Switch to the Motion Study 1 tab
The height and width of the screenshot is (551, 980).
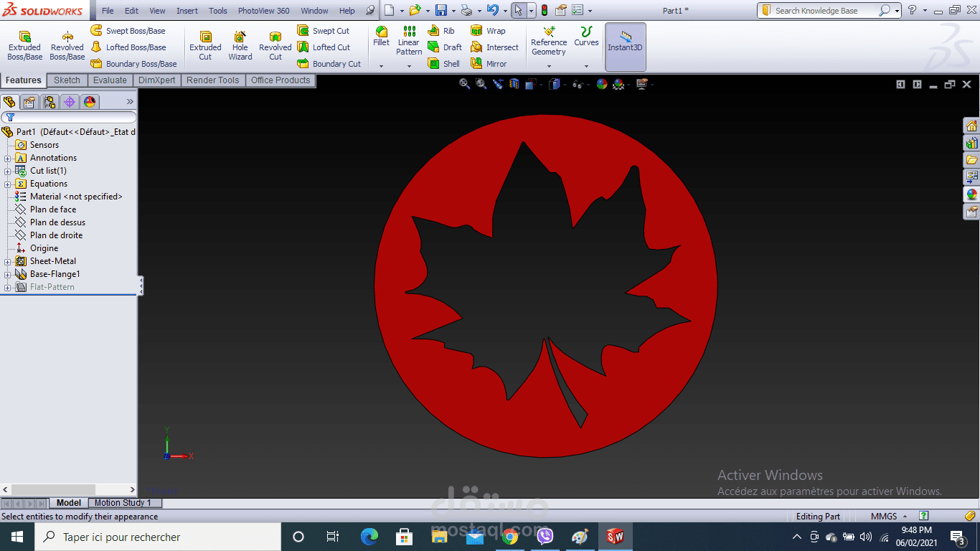123,503
